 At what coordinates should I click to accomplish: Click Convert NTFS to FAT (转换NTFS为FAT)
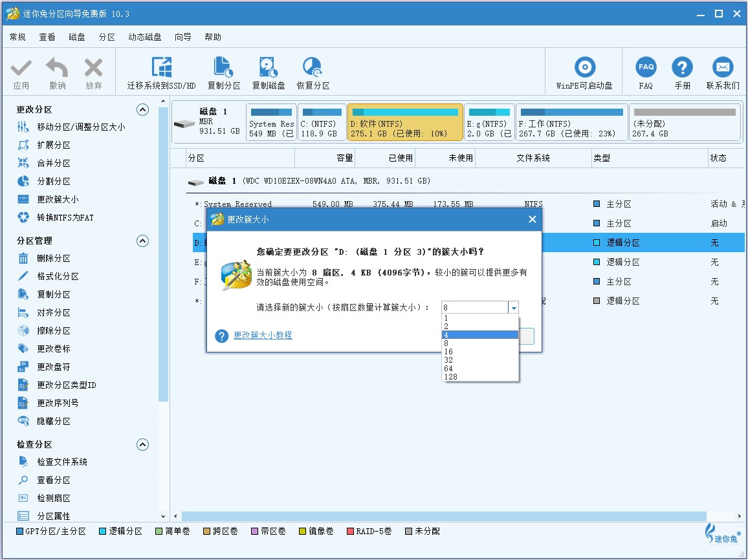[65, 217]
